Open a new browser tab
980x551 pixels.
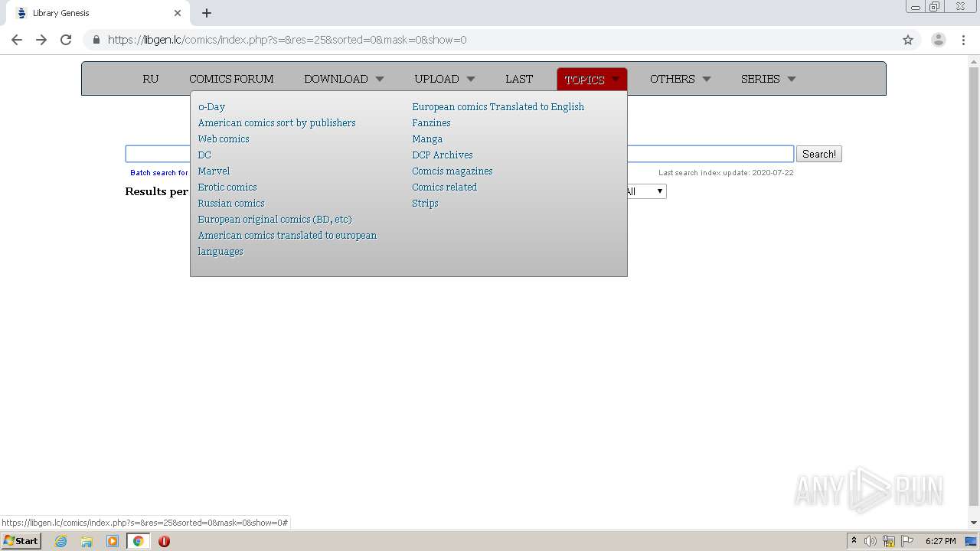pyautogui.click(x=207, y=13)
